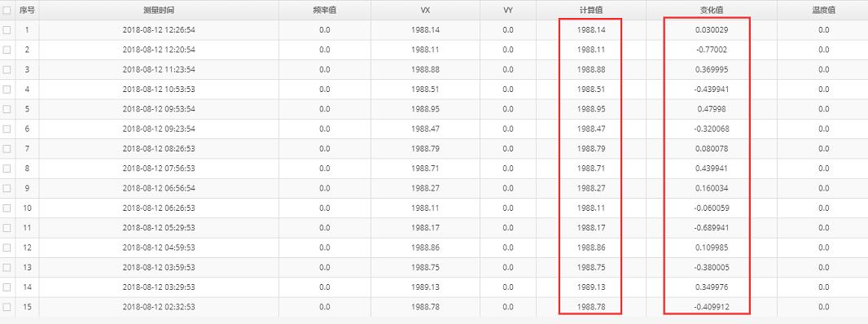
Task: Tick the checkbox for row 8
Action: [7, 169]
